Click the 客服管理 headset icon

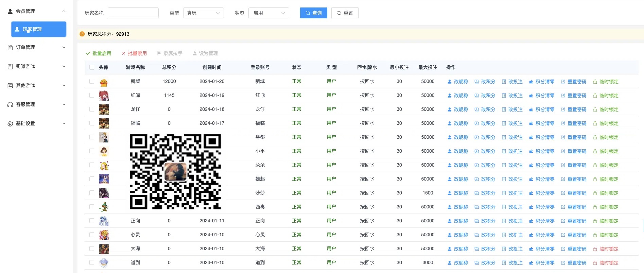(10, 104)
